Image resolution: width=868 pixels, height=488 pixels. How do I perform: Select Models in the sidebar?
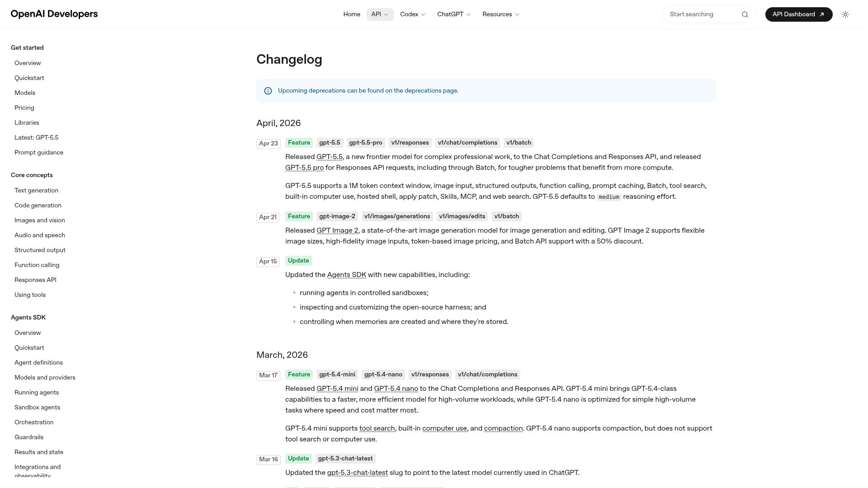25,93
